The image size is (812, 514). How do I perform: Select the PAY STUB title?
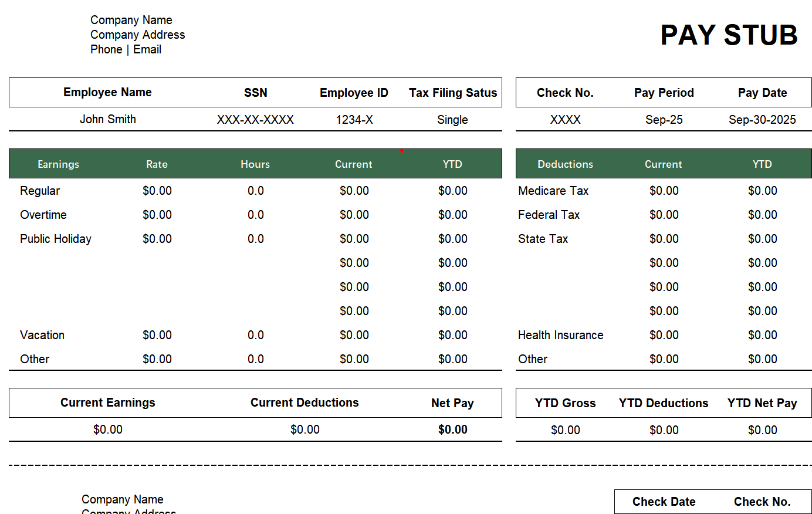[729, 35]
